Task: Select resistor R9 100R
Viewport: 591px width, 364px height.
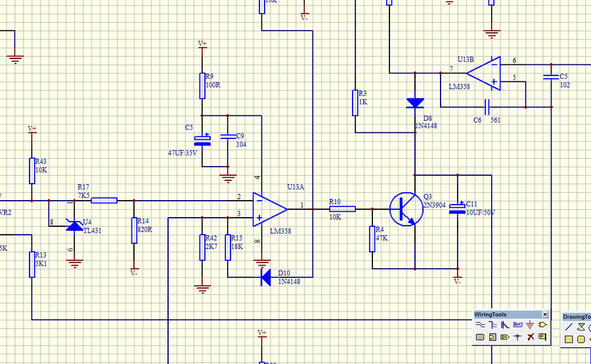Action: pos(202,86)
